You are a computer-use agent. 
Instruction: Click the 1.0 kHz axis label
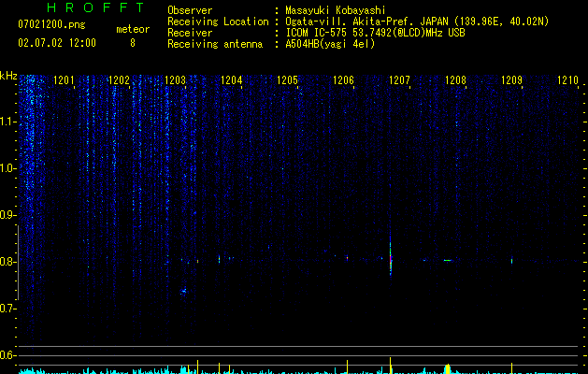coord(8,168)
